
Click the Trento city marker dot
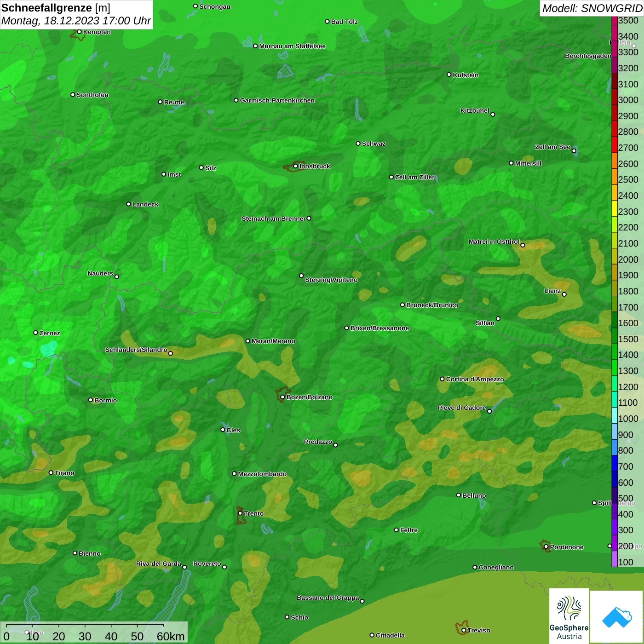tap(240, 513)
